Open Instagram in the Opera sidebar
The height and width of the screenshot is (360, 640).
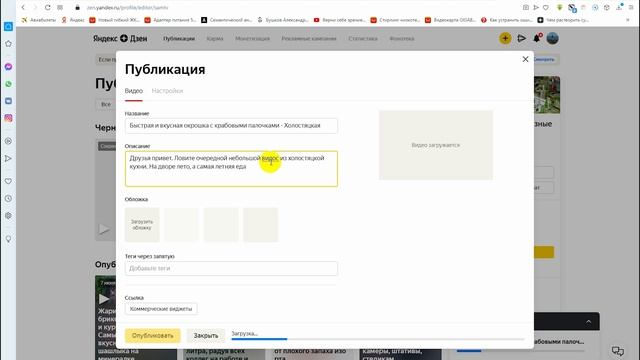pyautogui.click(x=8, y=118)
